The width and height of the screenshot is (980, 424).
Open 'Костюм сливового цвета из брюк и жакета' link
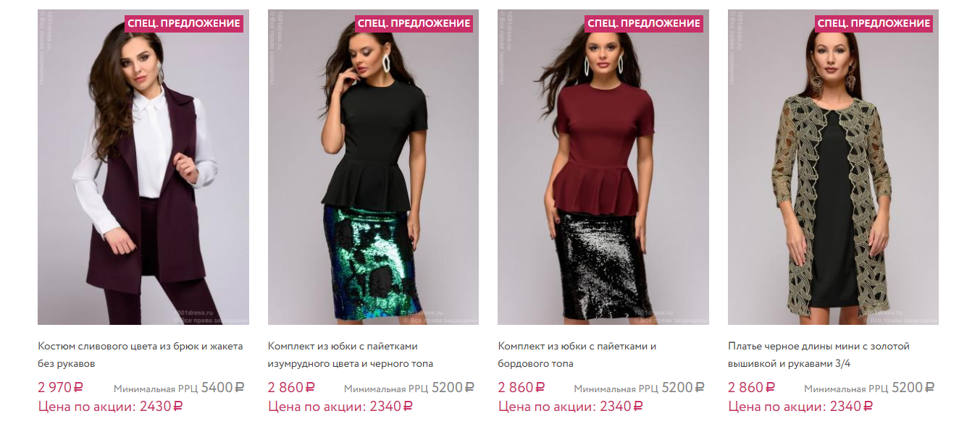click(x=141, y=355)
